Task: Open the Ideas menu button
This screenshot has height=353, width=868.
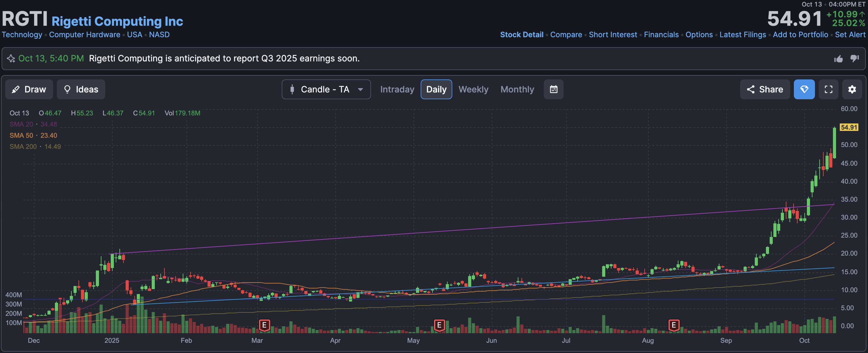Action: pos(81,89)
